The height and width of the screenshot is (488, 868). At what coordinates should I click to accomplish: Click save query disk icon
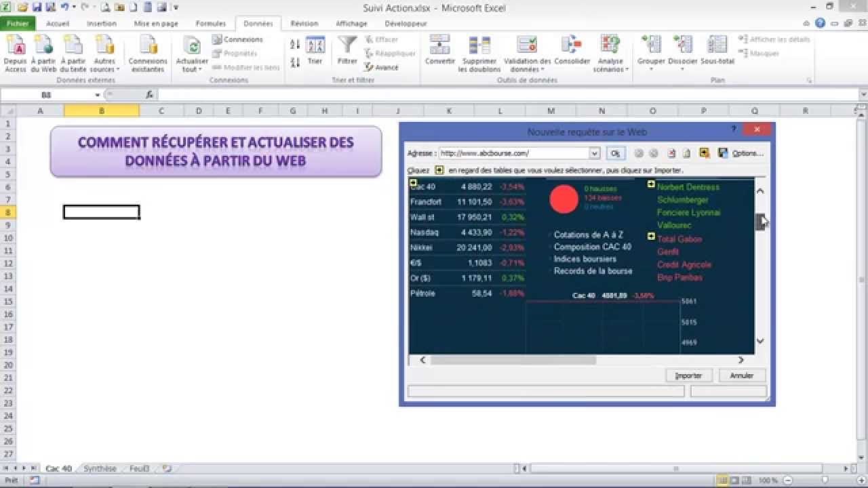723,153
